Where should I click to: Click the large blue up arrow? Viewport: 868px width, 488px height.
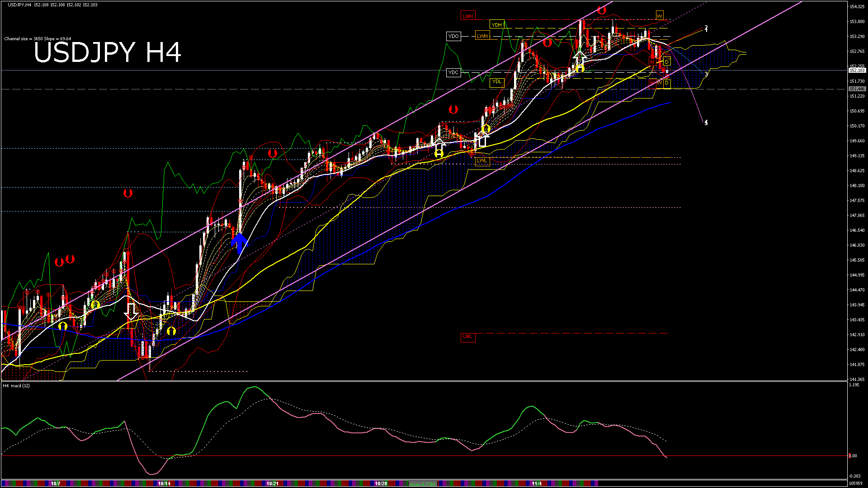click(x=239, y=244)
